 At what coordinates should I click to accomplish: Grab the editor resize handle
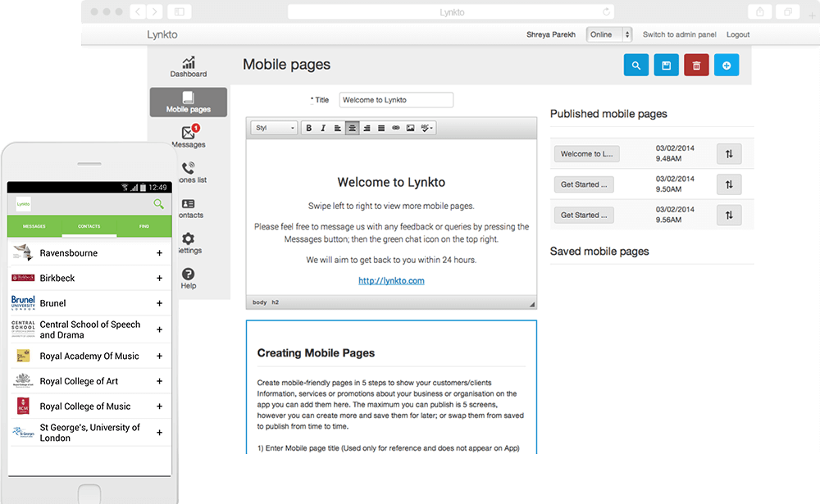(532, 304)
